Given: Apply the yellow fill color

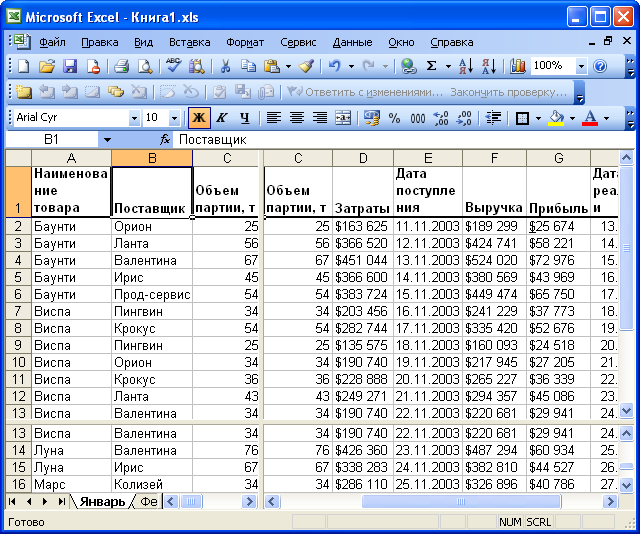Looking at the screenshot, I should (x=557, y=118).
